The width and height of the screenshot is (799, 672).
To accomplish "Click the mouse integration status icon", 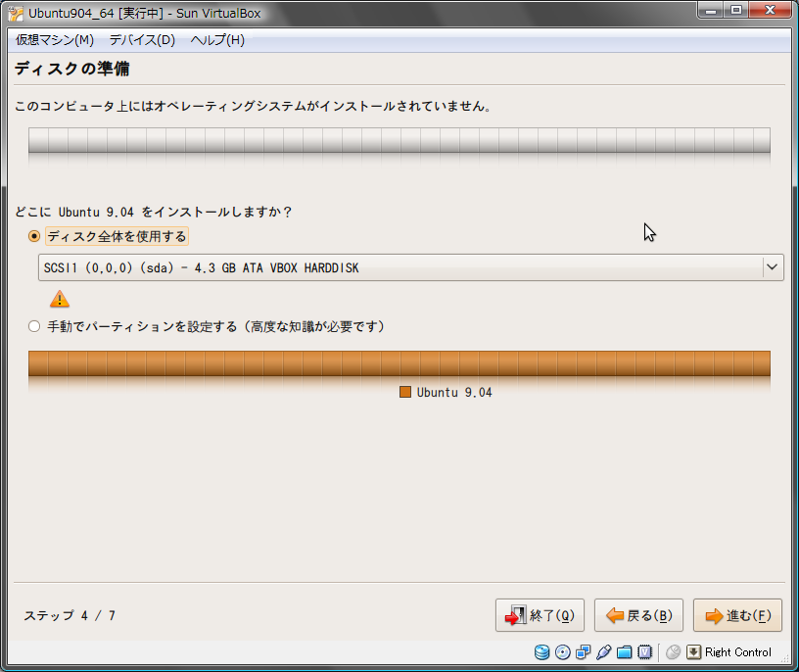I will [673, 652].
